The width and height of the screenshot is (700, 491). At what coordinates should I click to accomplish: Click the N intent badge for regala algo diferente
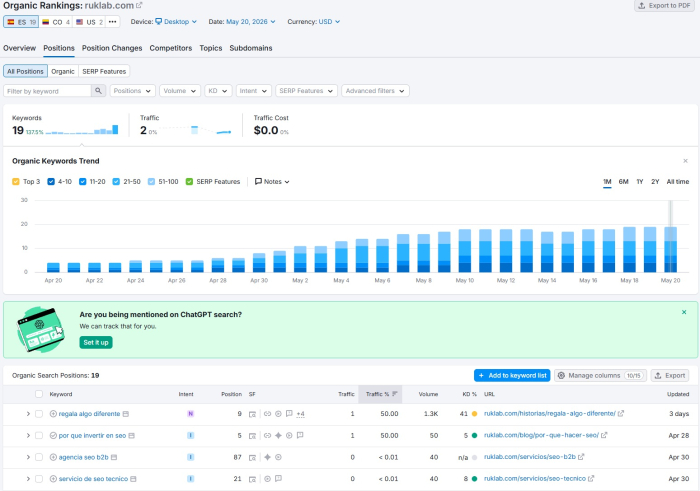190,414
